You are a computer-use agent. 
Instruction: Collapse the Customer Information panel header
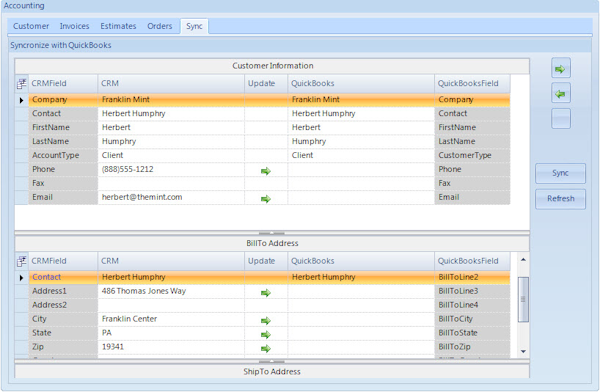[272, 66]
